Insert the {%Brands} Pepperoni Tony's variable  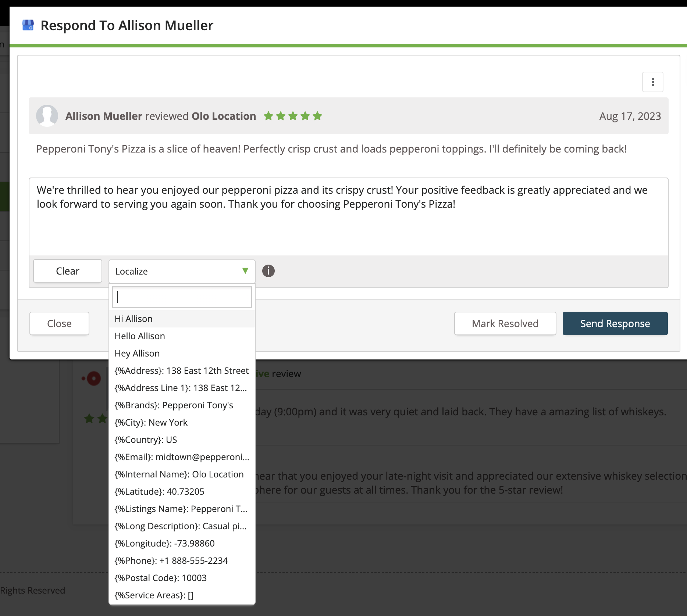pyautogui.click(x=182, y=405)
